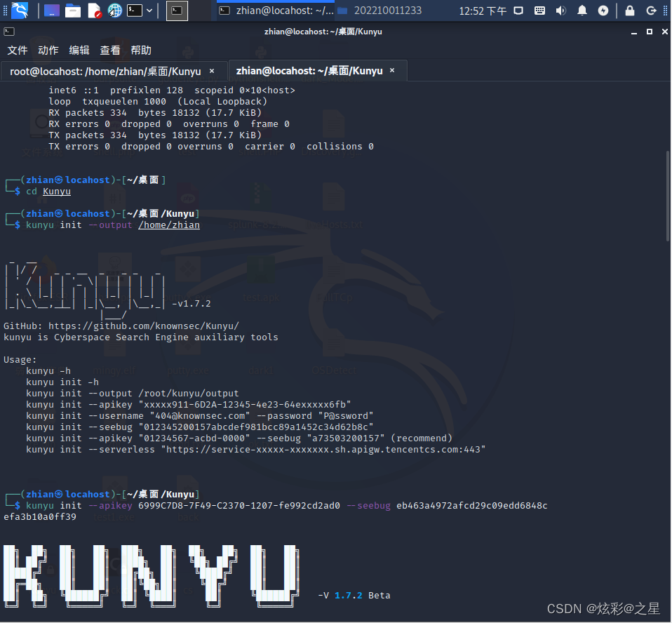Screen dimensions: 672x623
Task: Open the file manager from the panel
Action: [73, 11]
